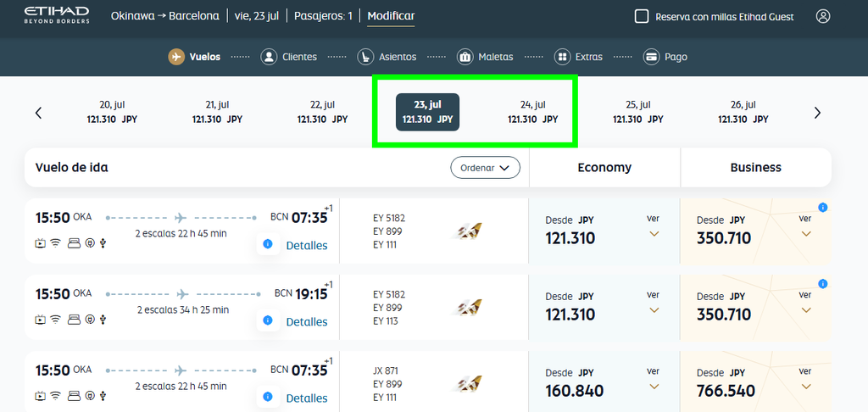Click blue info badge on first Business fare
Screen dimensions: 868x412
(822, 208)
